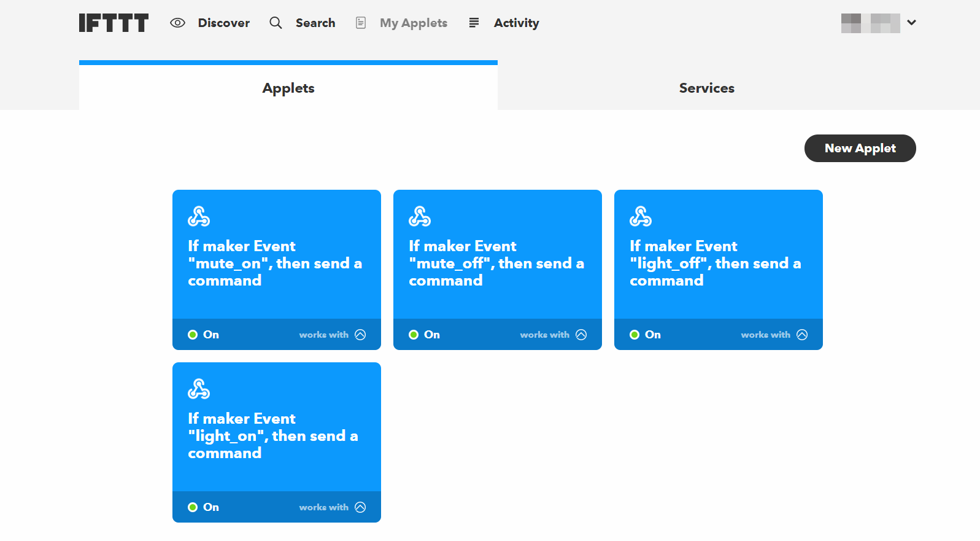Click webhooks icon on mute_off applet

[420, 216]
